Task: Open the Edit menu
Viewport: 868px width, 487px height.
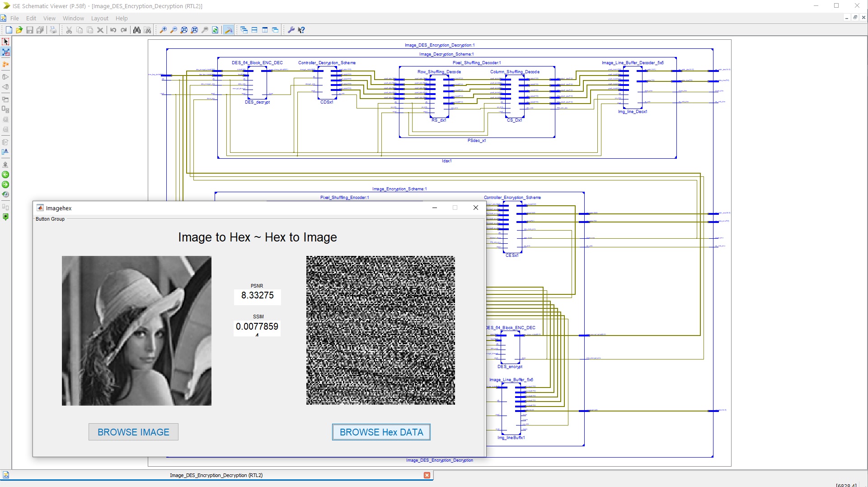Action: pyautogui.click(x=31, y=18)
